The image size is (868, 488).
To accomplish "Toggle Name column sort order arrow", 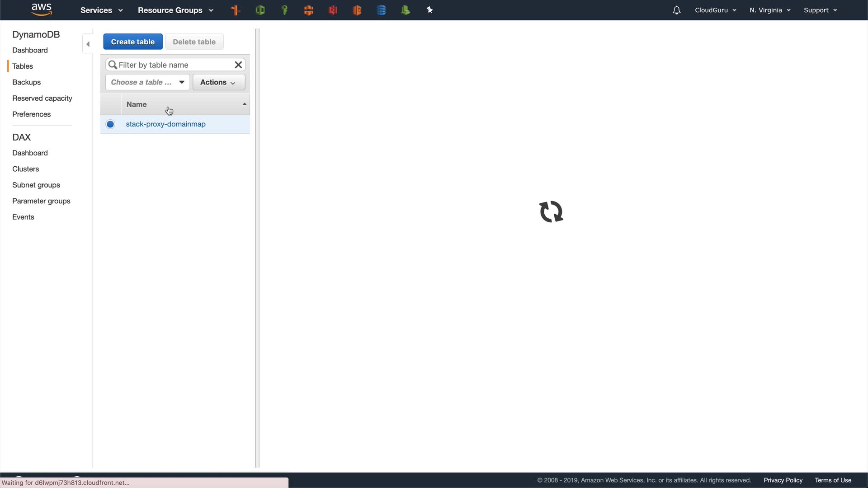I will pos(244,104).
